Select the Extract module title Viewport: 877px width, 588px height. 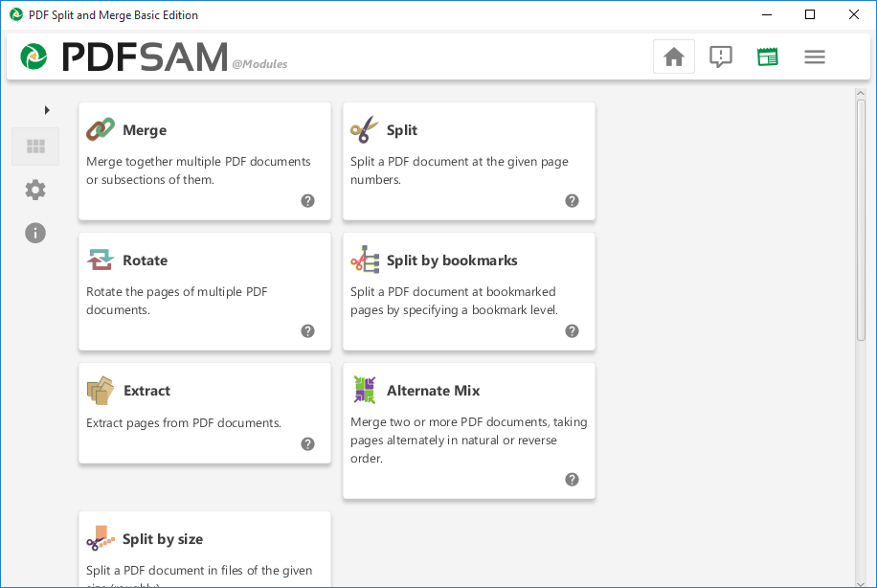(147, 391)
